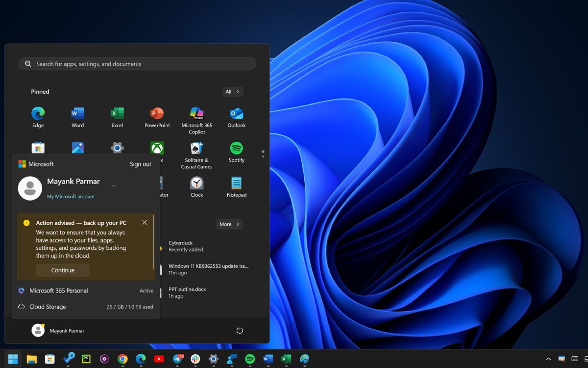Image resolution: width=588 pixels, height=368 pixels.
Task: Open PowerPoint from pinned apps
Action: point(157,117)
